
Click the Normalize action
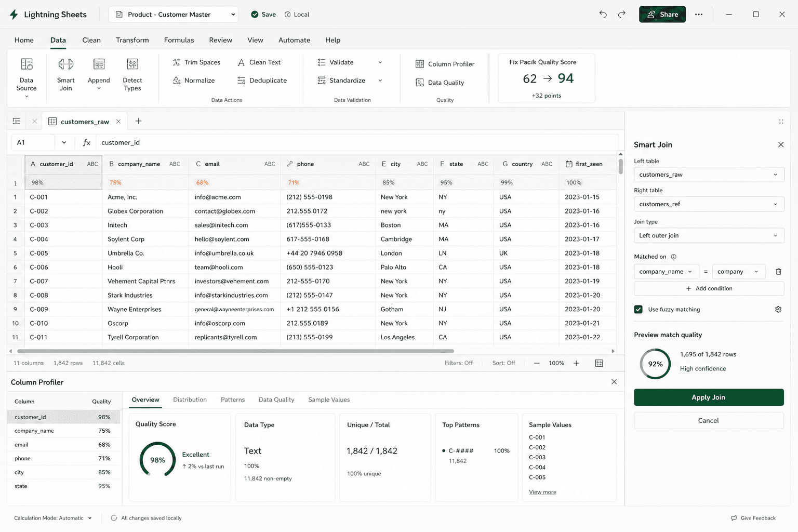click(x=194, y=81)
